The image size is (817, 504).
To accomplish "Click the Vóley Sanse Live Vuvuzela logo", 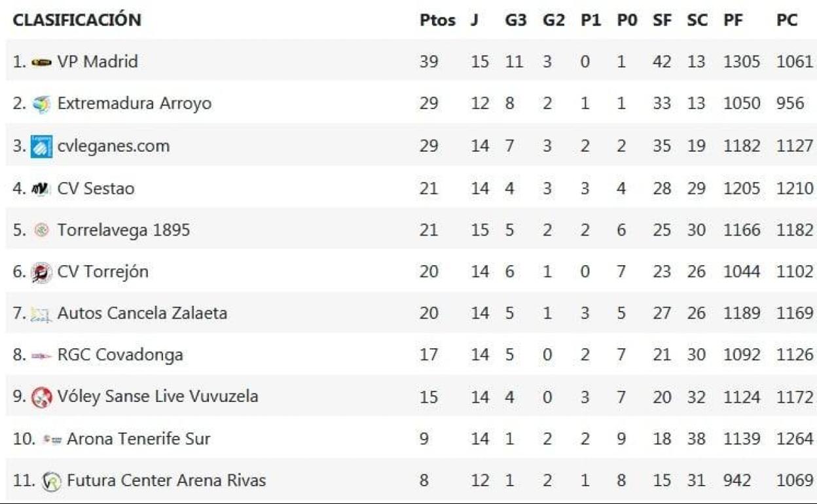I will point(41,397).
